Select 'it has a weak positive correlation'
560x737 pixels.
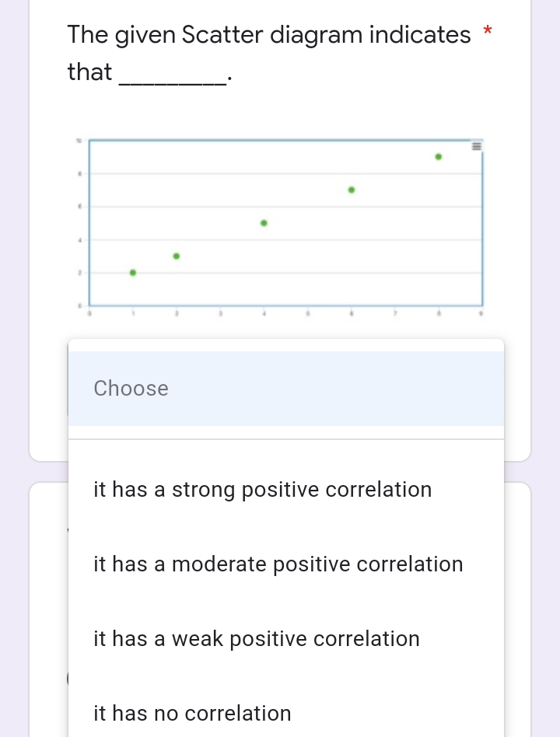256,638
